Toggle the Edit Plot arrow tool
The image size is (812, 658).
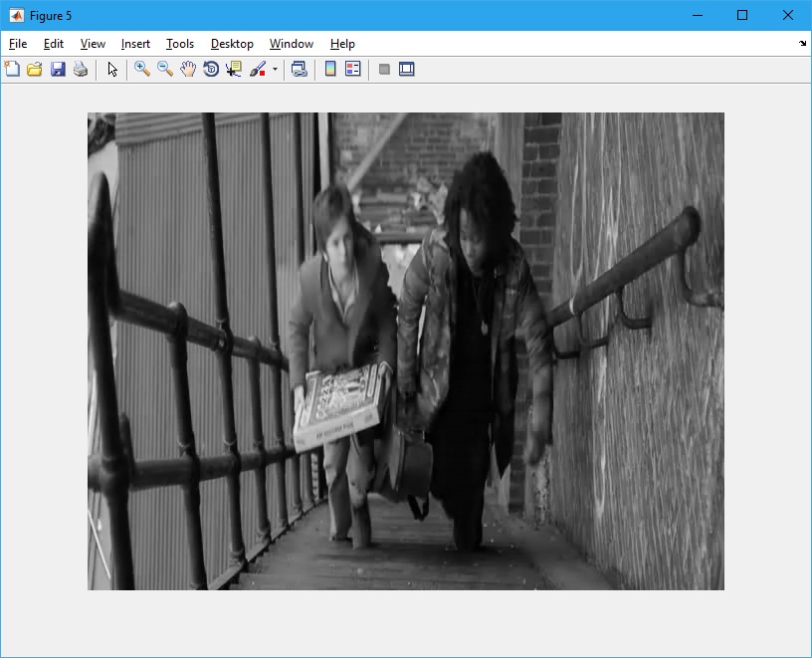(112, 69)
